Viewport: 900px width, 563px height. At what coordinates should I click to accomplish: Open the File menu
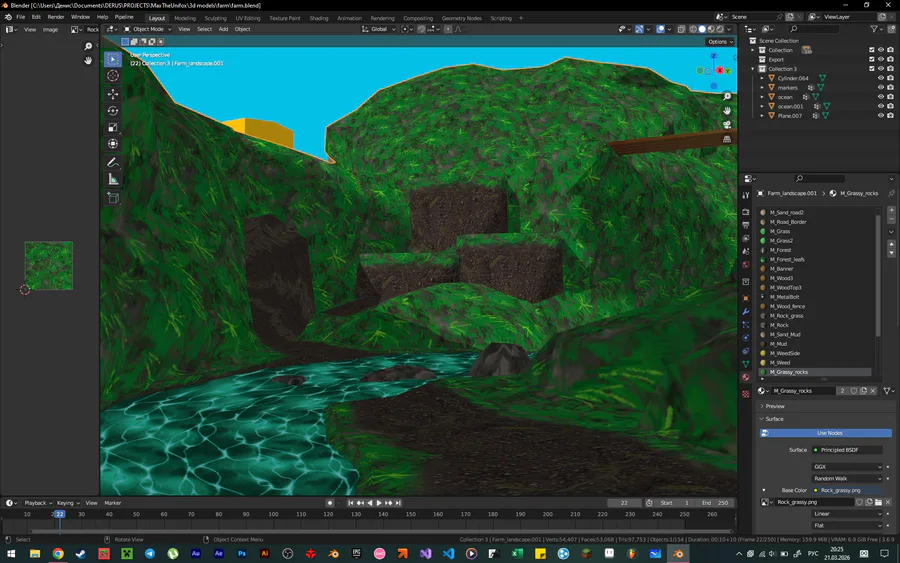tap(21, 17)
